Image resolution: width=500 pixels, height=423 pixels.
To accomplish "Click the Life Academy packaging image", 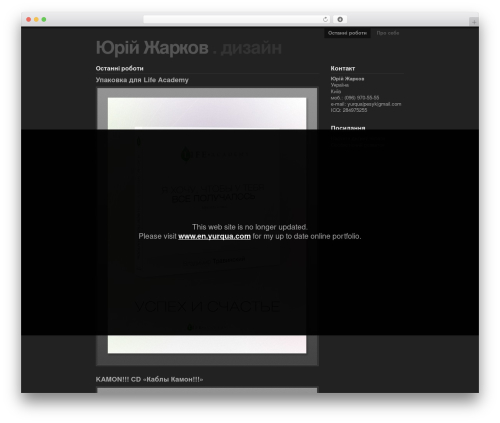I will coord(207,226).
